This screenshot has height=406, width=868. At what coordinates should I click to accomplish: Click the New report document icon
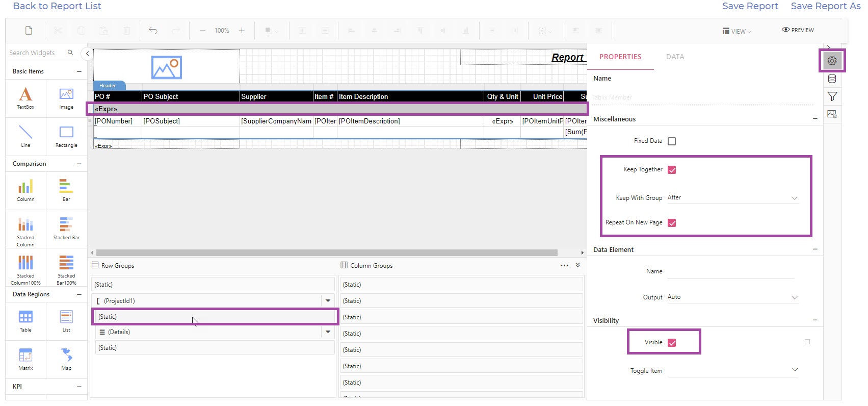pos(29,31)
